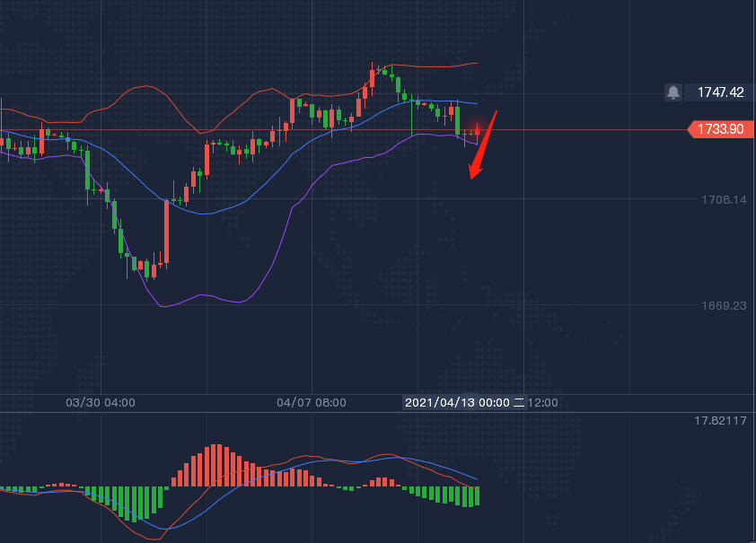Select the 17.82117 indicator scale value

[720, 421]
